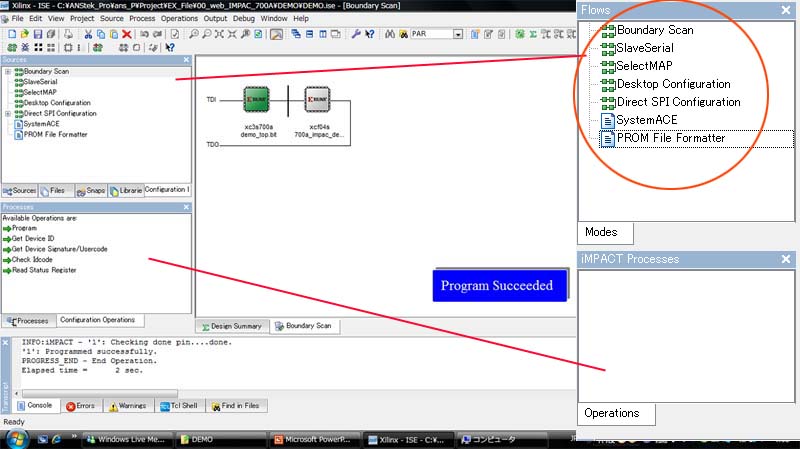Click the green Implement toolbar icon right of PAR box
This screenshot has width=800, height=449.
pos(519,34)
